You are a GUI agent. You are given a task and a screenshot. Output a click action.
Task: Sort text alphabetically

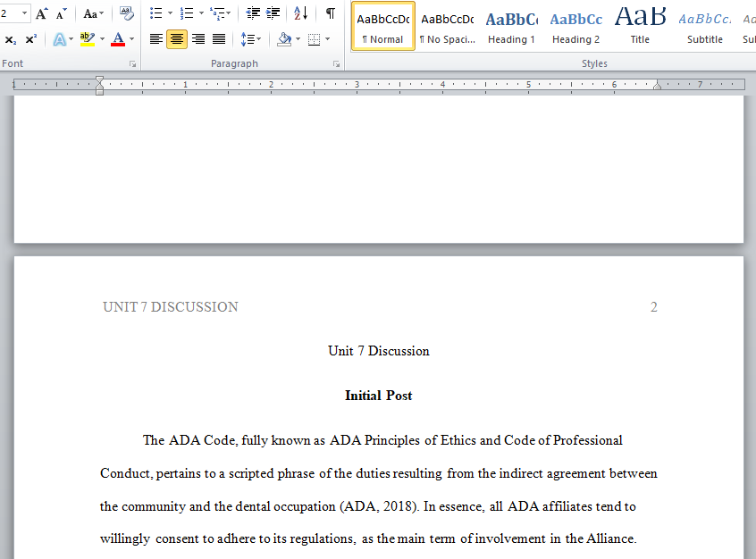tap(301, 13)
